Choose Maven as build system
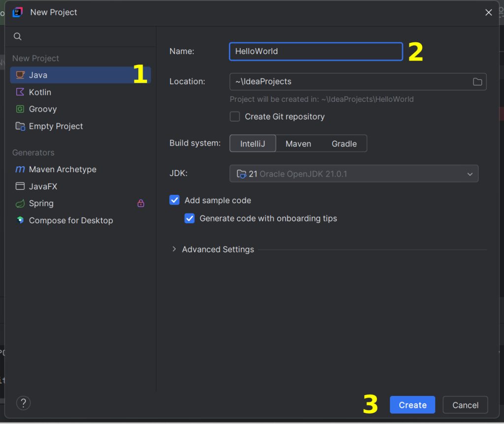504x424 pixels. [298, 144]
